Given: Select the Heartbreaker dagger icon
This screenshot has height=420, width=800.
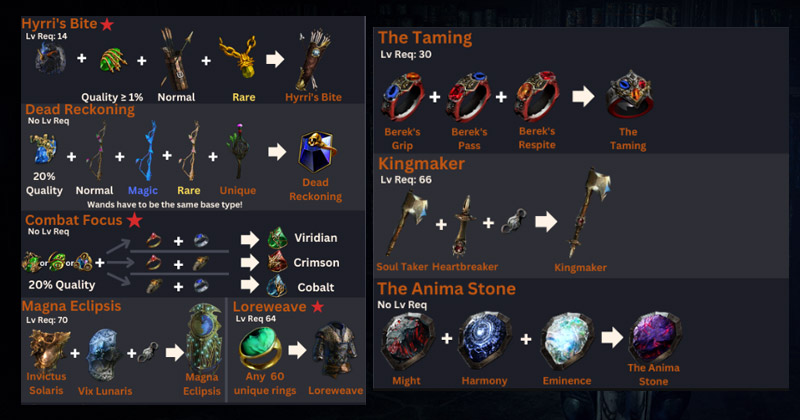Looking at the screenshot, I should (463, 226).
